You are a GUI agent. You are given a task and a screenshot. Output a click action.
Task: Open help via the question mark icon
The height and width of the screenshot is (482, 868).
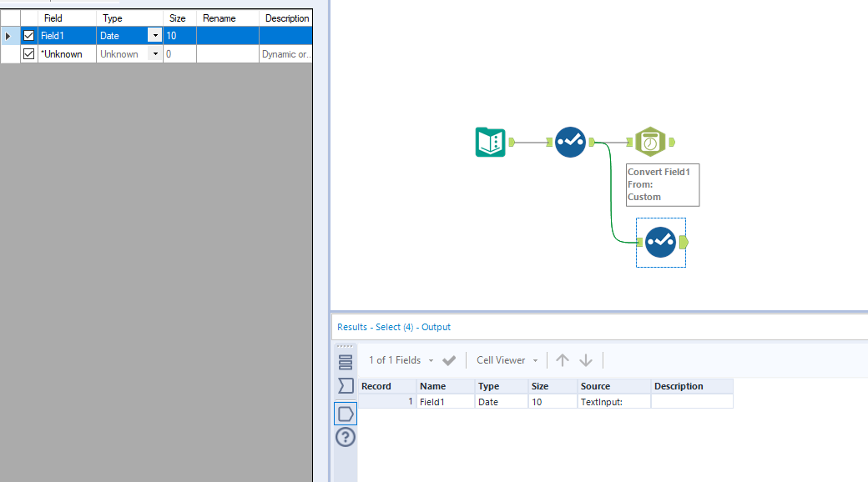[x=345, y=436]
